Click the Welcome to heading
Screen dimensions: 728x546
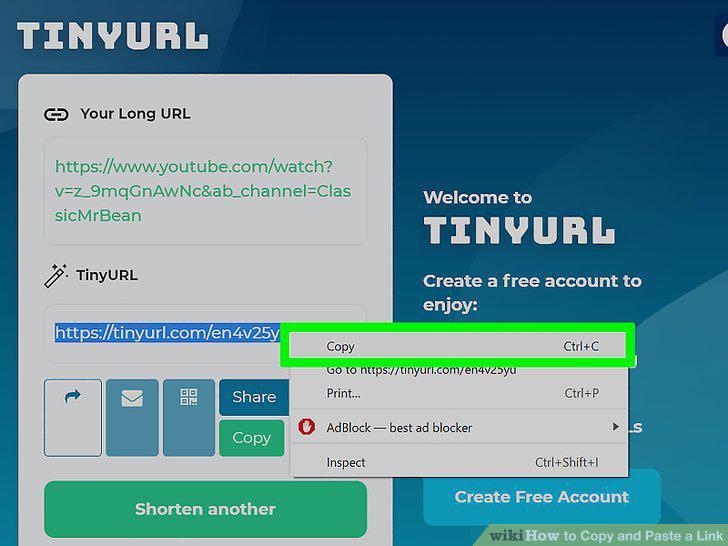pos(477,198)
